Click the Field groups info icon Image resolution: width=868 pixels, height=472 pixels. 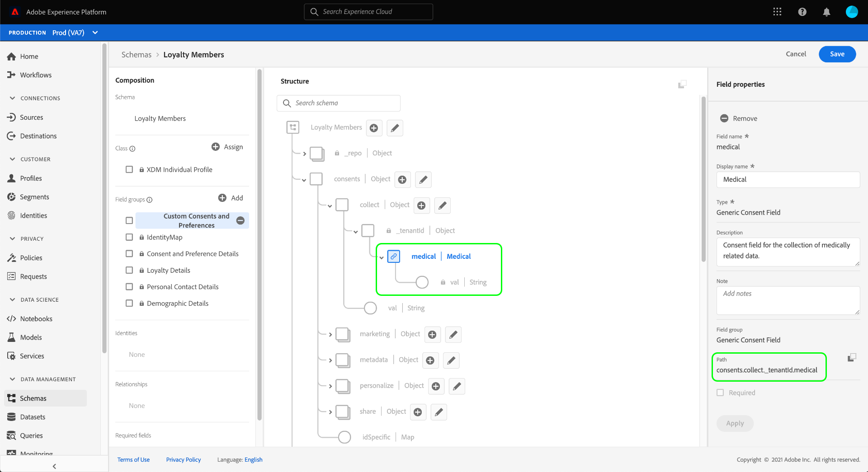tap(150, 200)
